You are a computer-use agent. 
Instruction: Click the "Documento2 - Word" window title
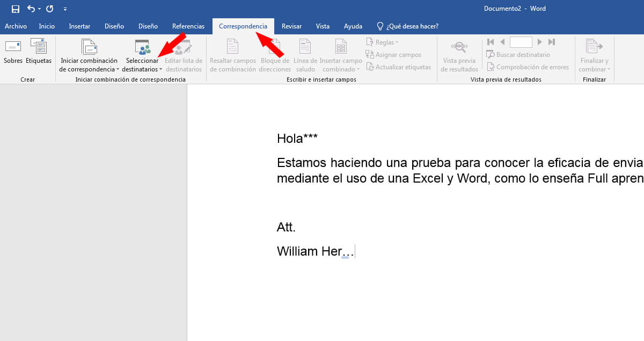515,9
